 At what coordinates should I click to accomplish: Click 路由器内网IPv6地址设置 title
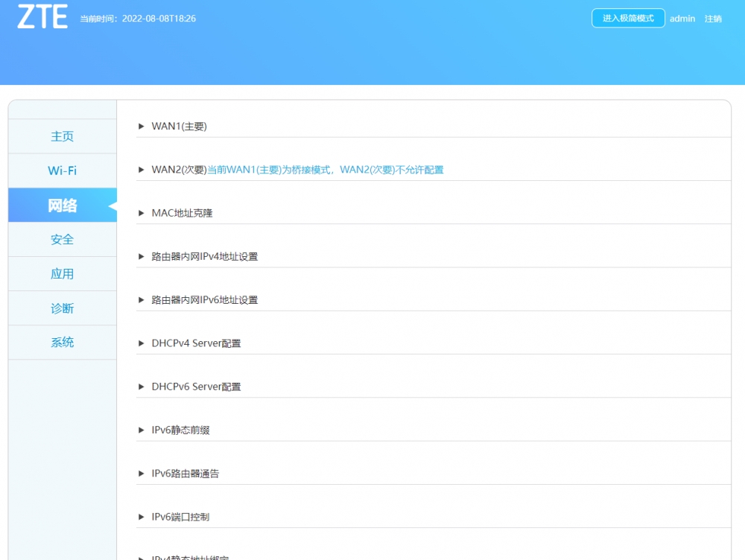click(x=205, y=299)
